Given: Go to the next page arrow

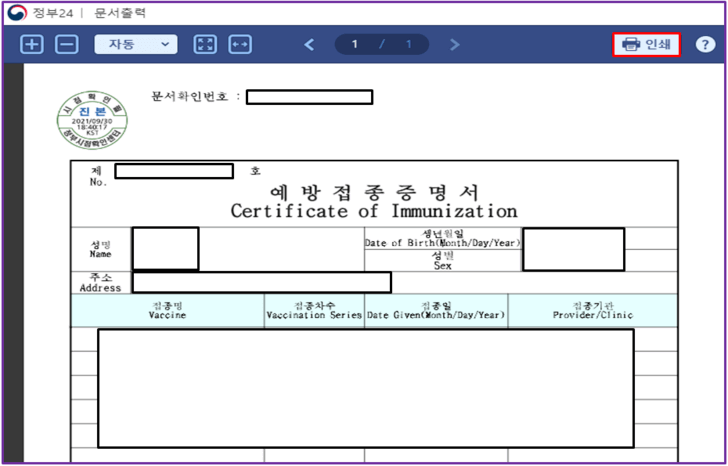Looking at the screenshot, I should 455,45.
